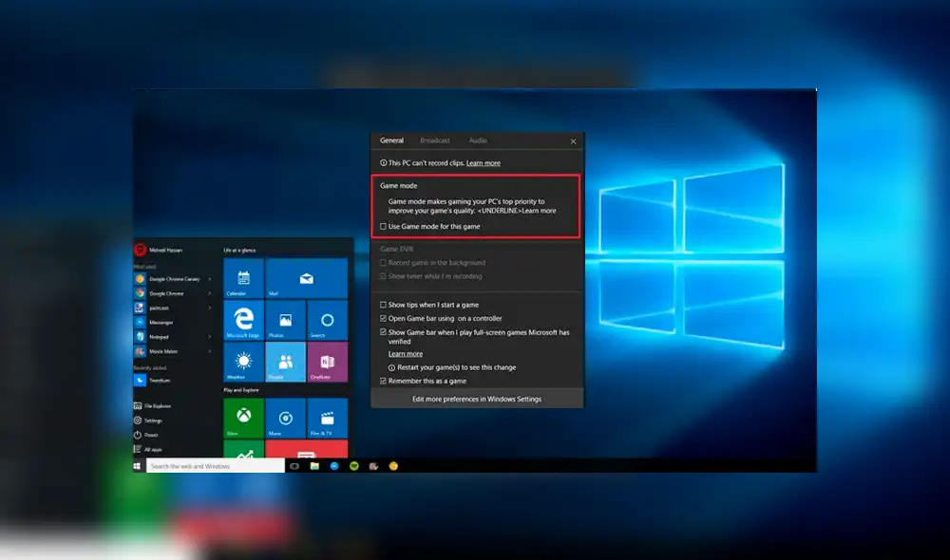Open the Audio tab

(477, 140)
